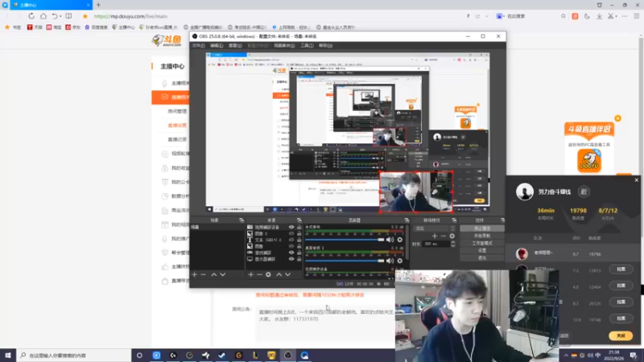Expand the hidden system tray icons chevron
Screen dimensions: 644x362
(566, 356)
